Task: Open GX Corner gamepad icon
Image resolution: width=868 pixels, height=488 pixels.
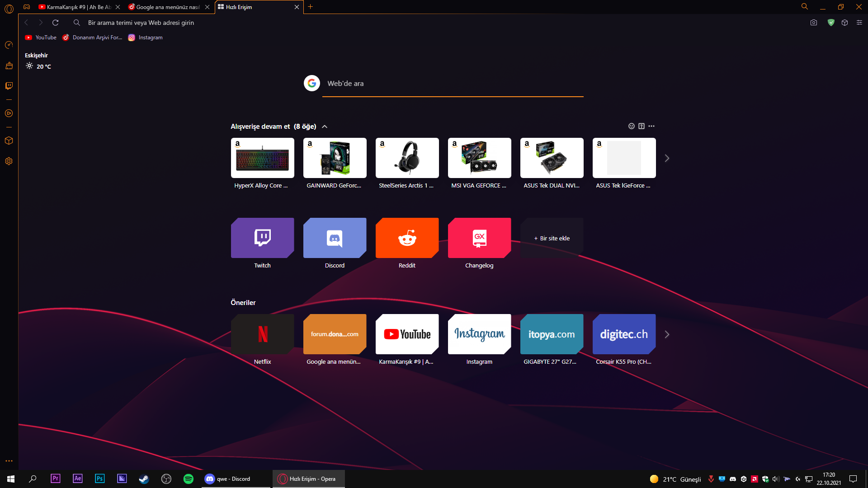Action: click(27, 7)
